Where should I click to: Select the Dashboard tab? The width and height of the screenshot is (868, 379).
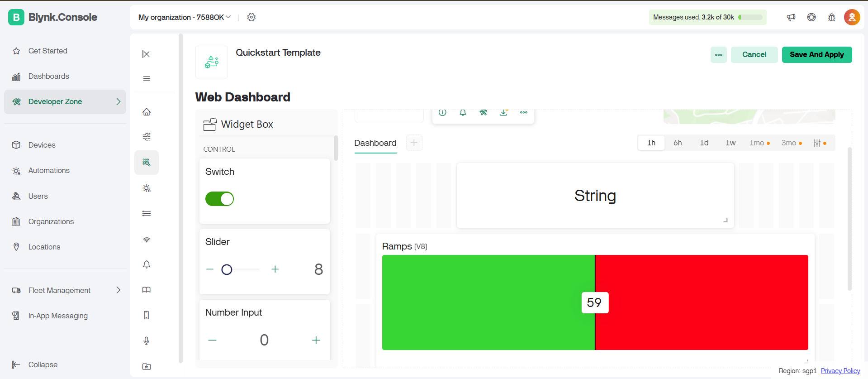point(375,143)
